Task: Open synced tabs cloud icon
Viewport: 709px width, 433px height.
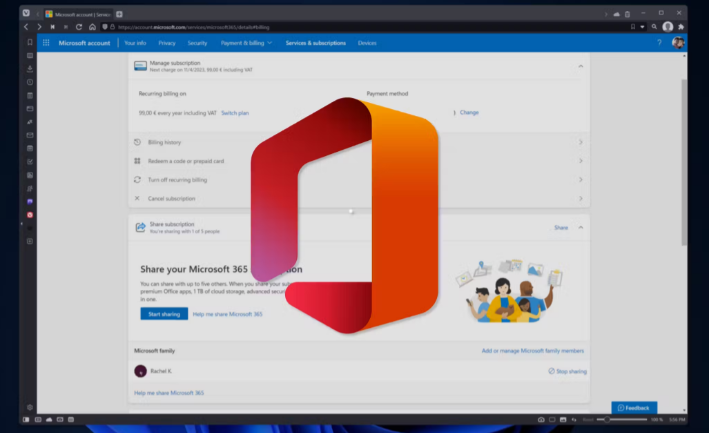Action: tap(616, 14)
